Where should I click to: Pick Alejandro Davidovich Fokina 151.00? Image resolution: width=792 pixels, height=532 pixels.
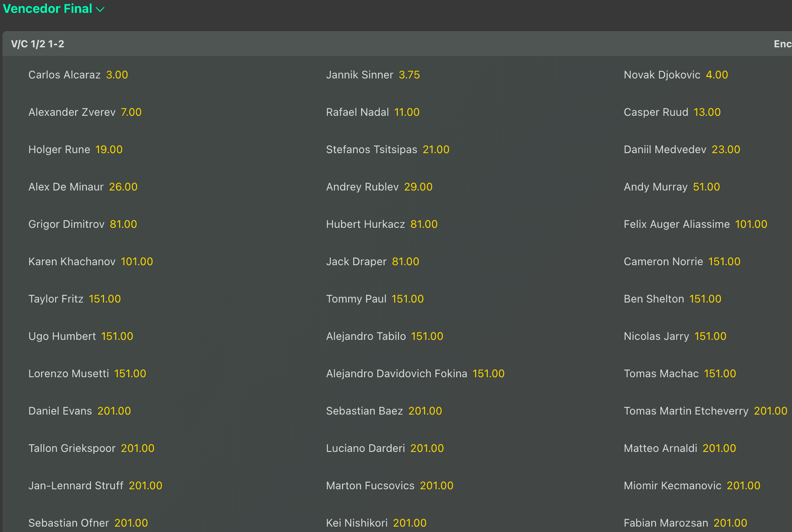(x=415, y=373)
